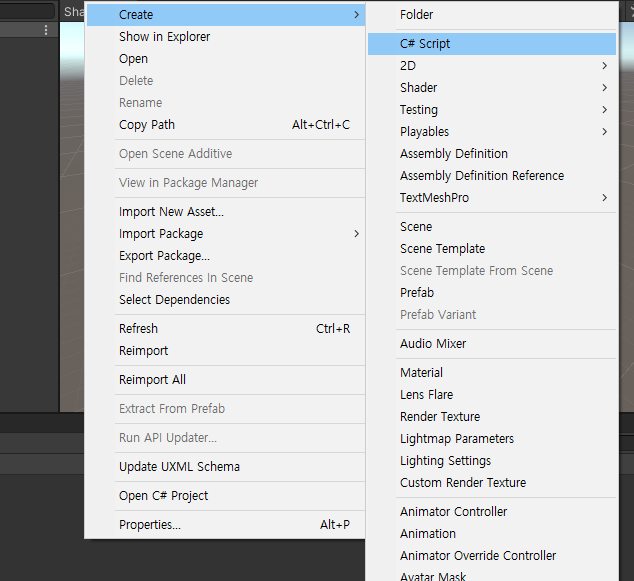Open the three-dot panel options menu
The image size is (634, 581).
[x=46, y=30]
